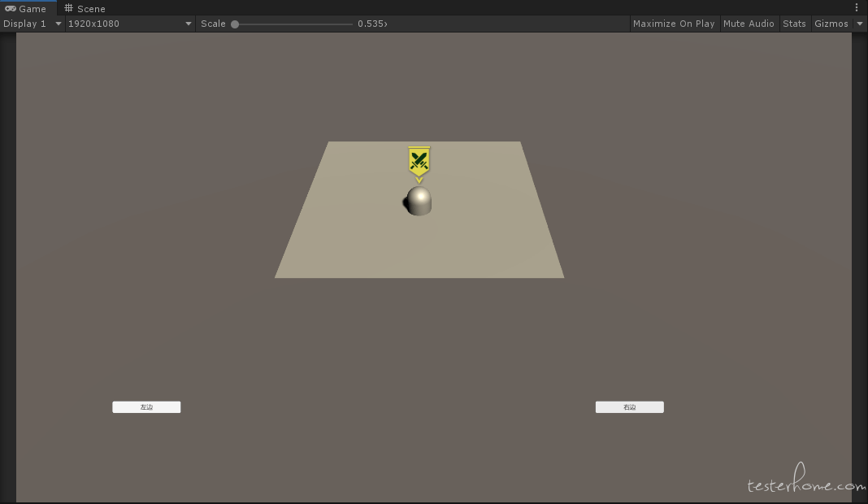
Task: Expand the Gizmos dropdown arrow
Action: pos(860,24)
